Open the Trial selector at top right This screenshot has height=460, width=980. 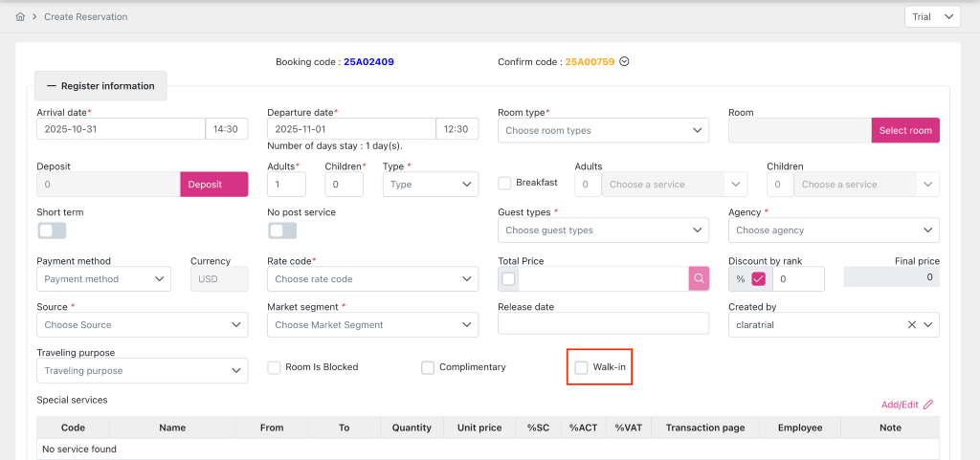click(931, 17)
